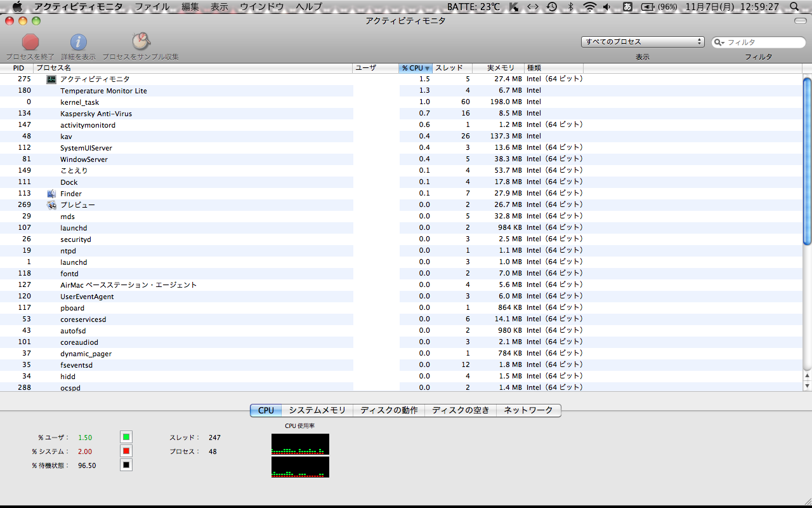Click the Bluetooth menu bar icon
Screen dimensions: 812x508
[570, 7]
